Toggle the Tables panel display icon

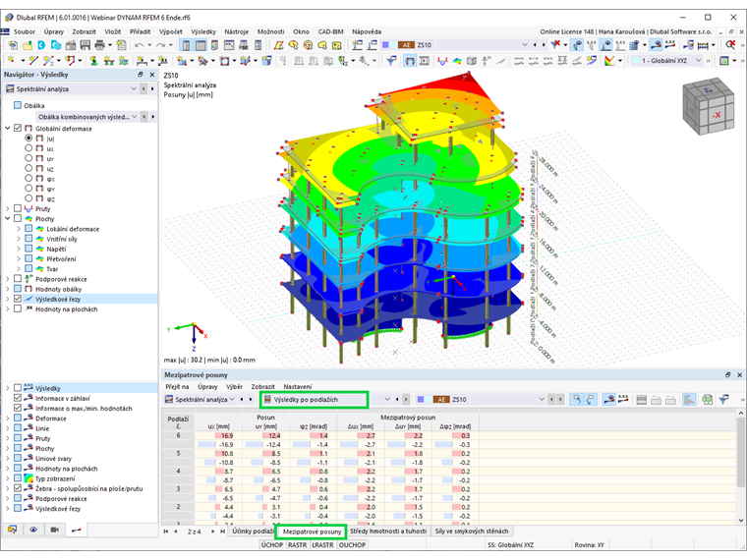tap(201, 45)
